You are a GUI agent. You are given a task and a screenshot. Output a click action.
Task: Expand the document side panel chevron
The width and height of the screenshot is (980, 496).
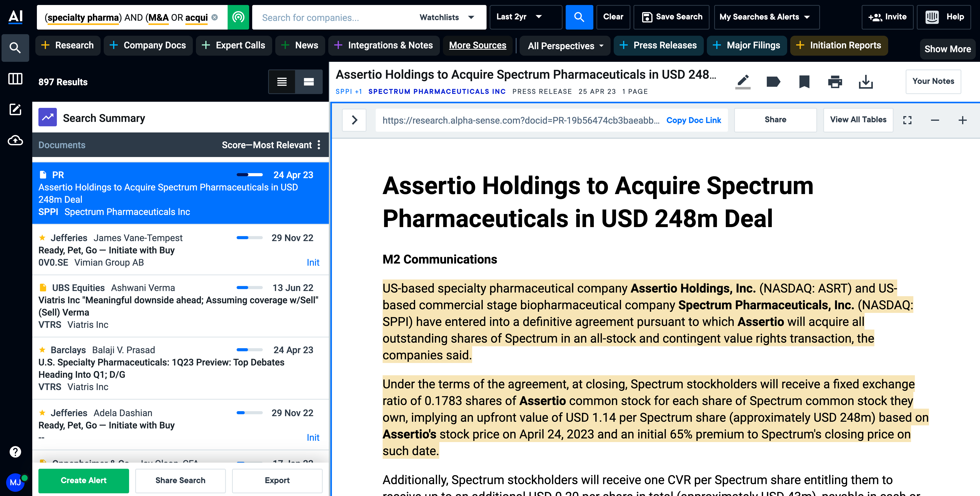tap(355, 120)
